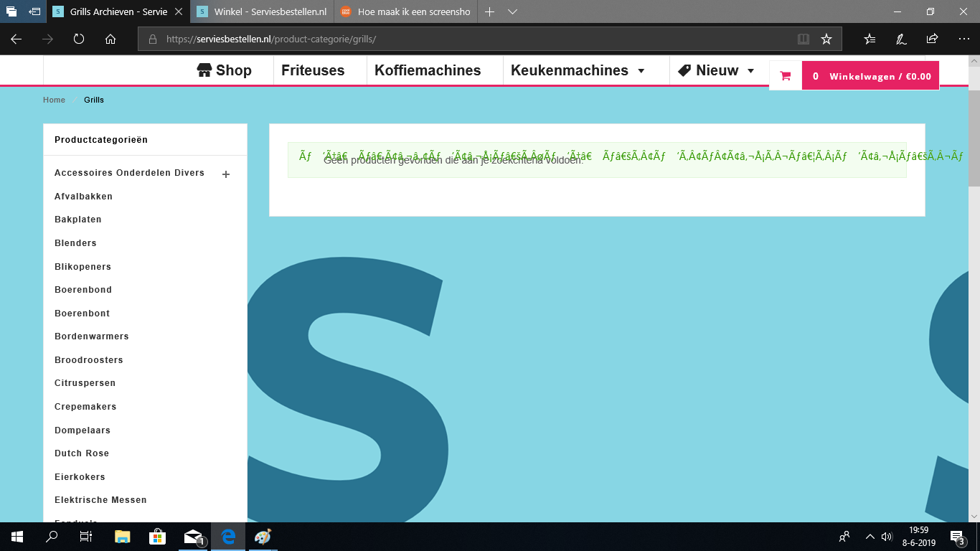Refresh the page with the reload icon

tap(79, 39)
